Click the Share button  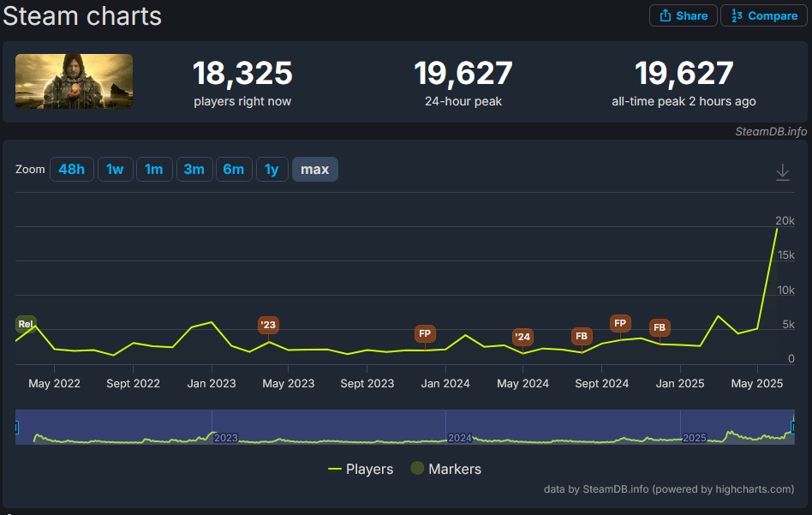[683, 15]
